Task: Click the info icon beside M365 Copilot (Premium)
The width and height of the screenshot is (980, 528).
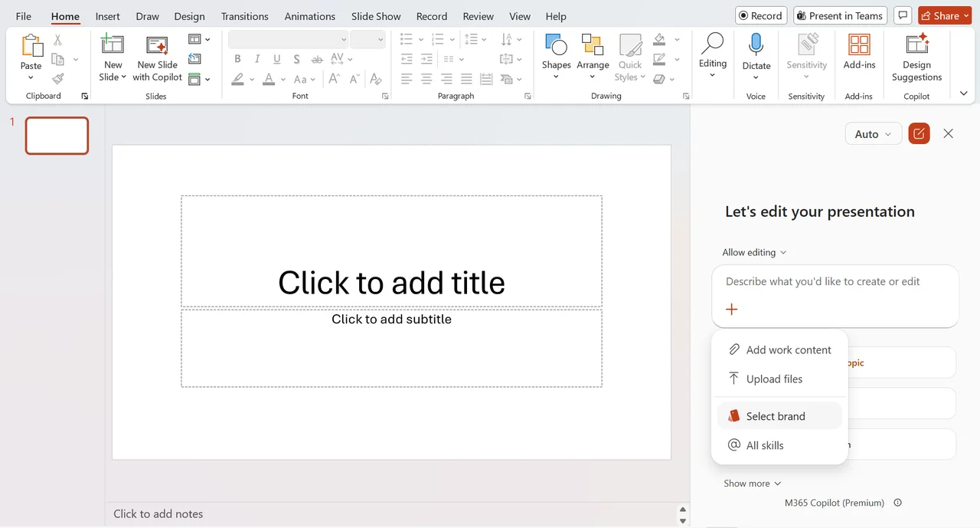Action: point(898,503)
